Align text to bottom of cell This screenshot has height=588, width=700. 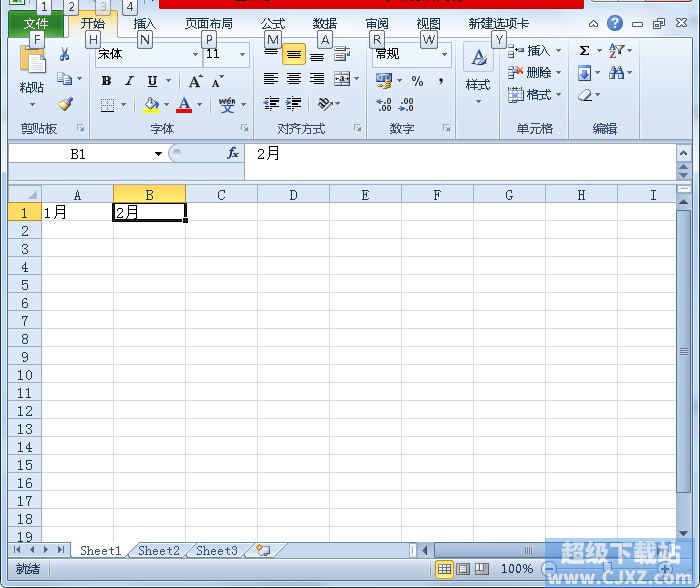click(317, 55)
